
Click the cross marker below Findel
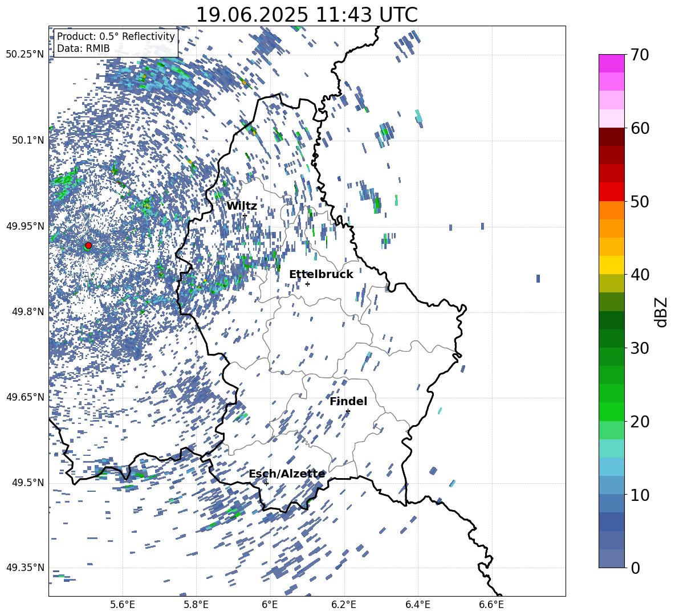click(x=348, y=411)
